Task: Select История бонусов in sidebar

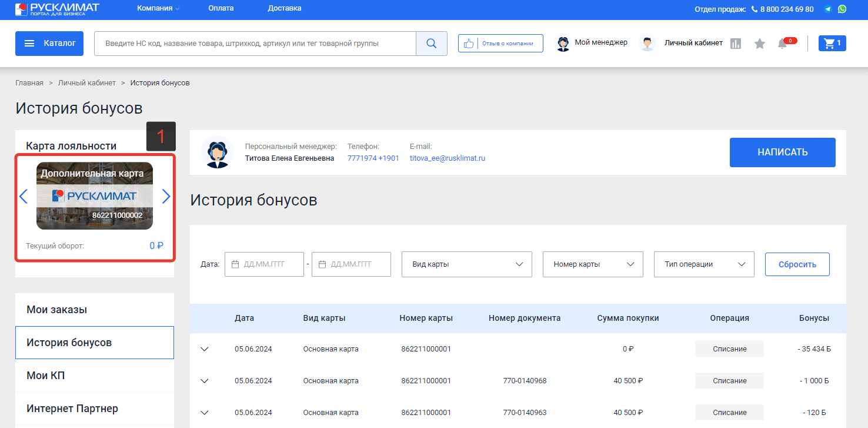Action: 95,343
